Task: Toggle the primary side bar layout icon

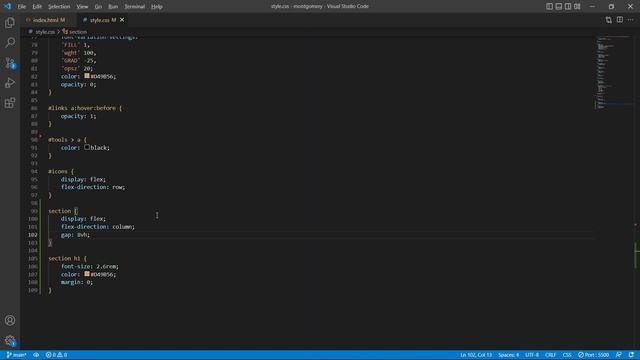Action: (x=549, y=6)
